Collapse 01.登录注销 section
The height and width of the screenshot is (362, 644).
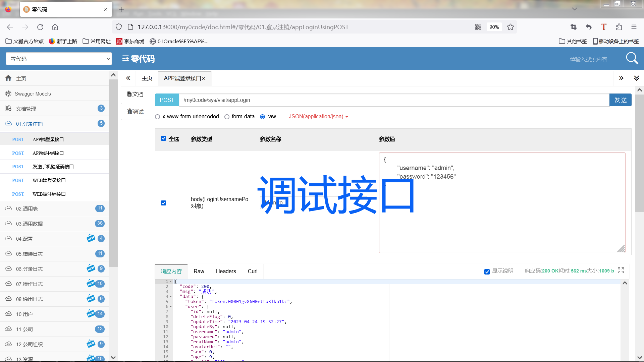pyautogui.click(x=54, y=124)
